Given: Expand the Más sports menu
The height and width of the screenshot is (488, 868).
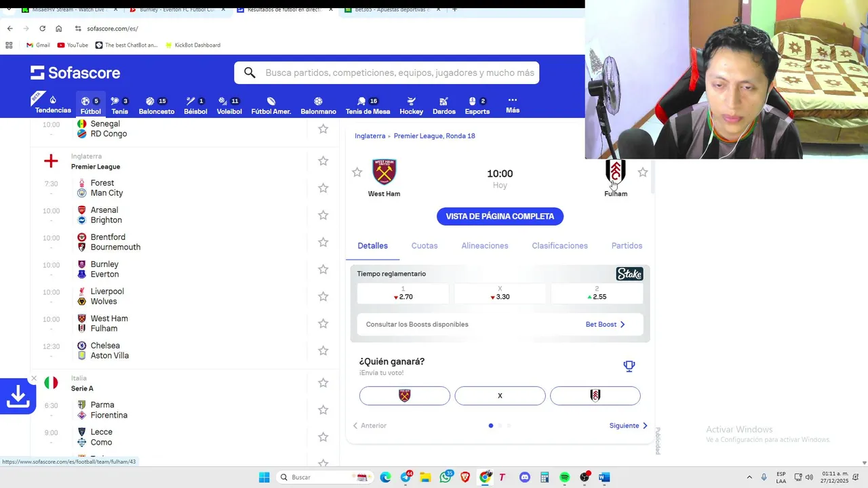Looking at the screenshot, I should click(x=513, y=104).
